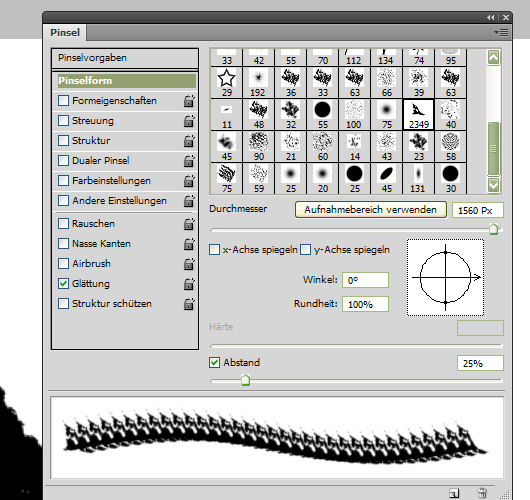
Task: Enable the Andere Einstellungen checkbox
Action: [x=63, y=200]
